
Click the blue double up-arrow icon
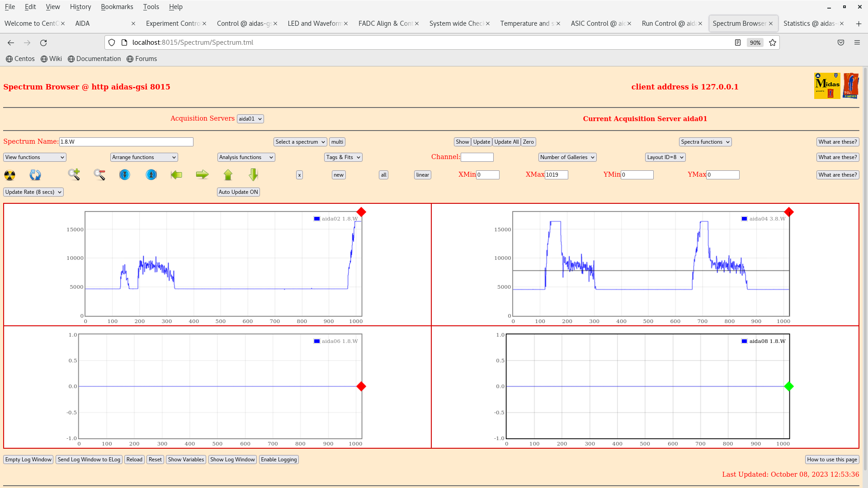point(151,174)
